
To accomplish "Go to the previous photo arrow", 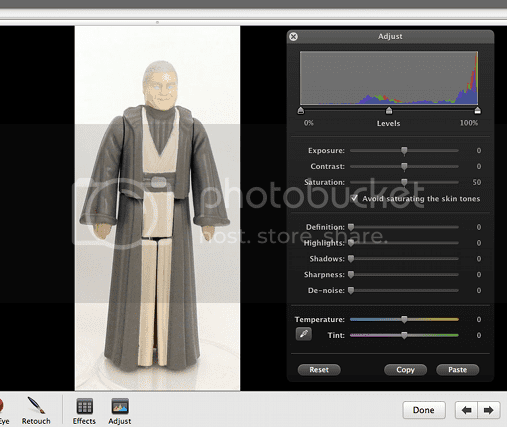I will tap(466, 410).
